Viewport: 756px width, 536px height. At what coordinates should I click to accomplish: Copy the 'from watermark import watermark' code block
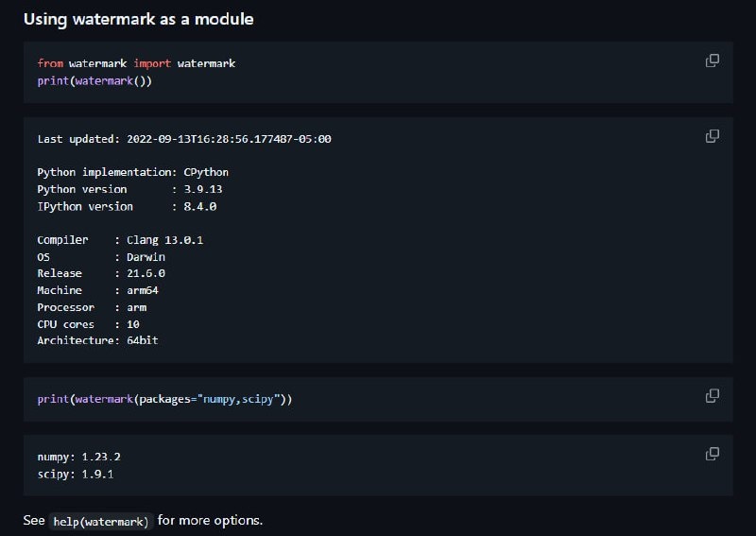[713, 61]
